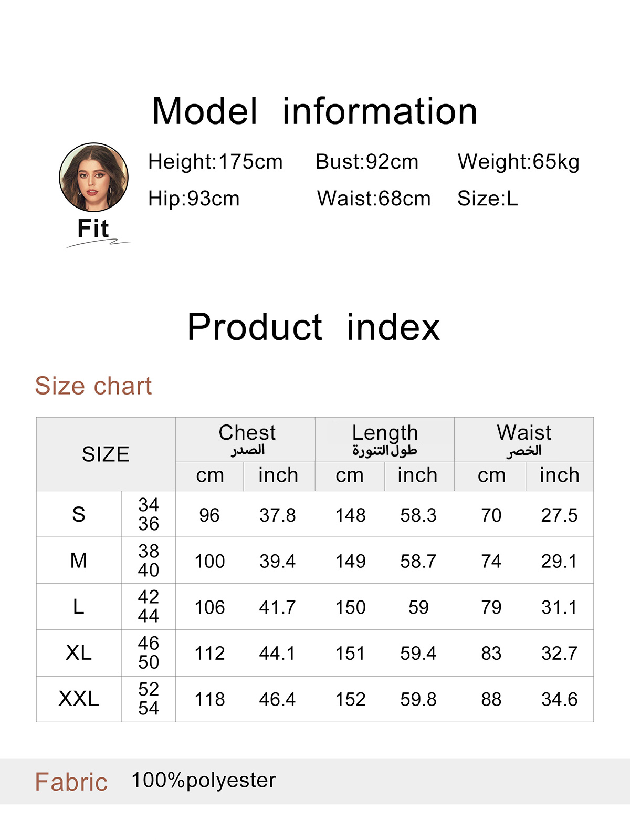630x840 pixels.
Task: Select the Hip:93cm text
Action: click(x=194, y=199)
